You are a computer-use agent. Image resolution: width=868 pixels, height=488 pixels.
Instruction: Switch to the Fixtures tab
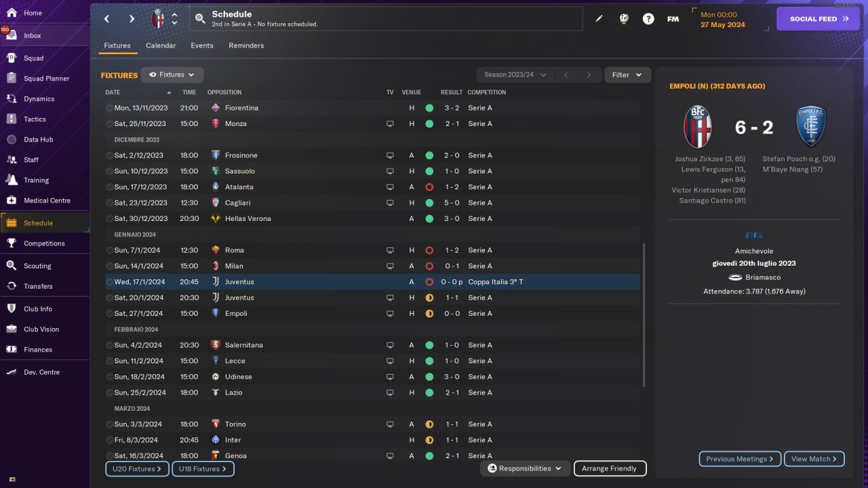coord(117,45)
